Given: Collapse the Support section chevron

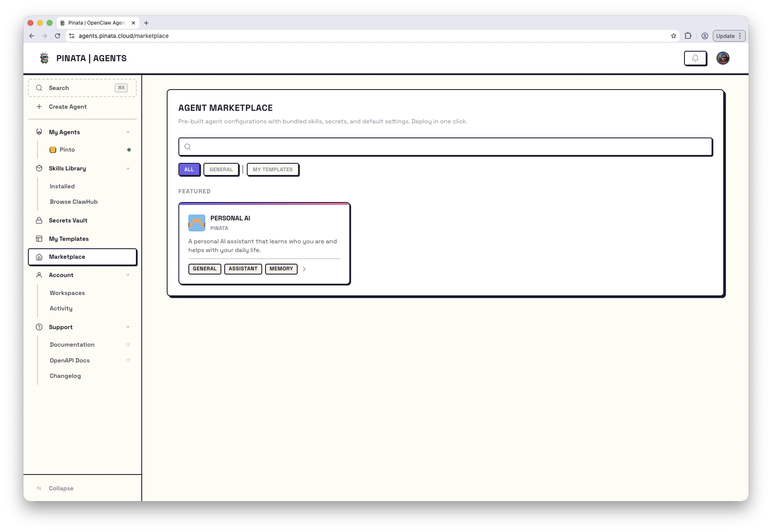Looking at the screenshot, I should click(128, 327).
